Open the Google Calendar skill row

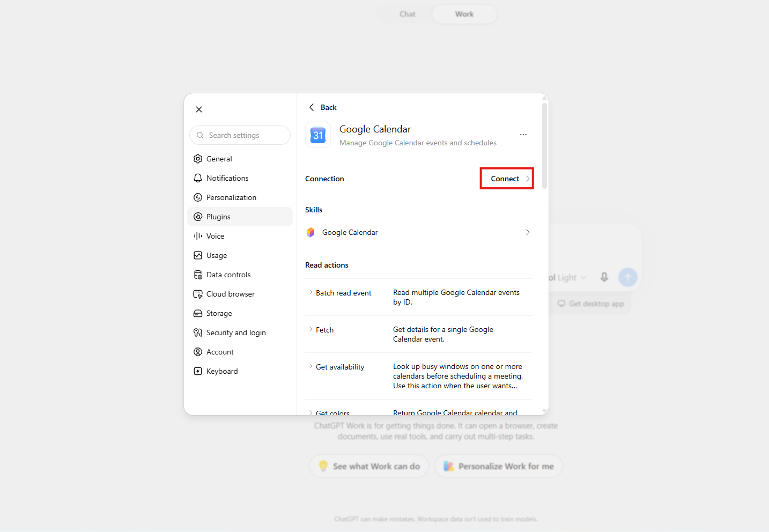click(x=418, y=232)
